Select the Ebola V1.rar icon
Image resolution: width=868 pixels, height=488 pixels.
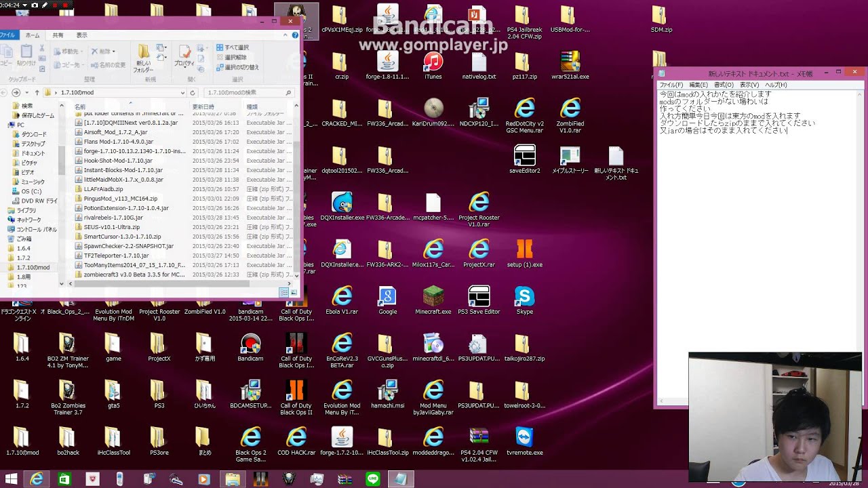pyautogui.click(x=342, y=300)
